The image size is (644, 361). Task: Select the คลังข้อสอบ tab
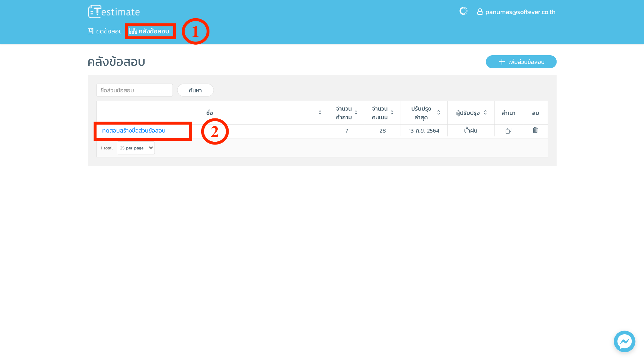[153, 31]
